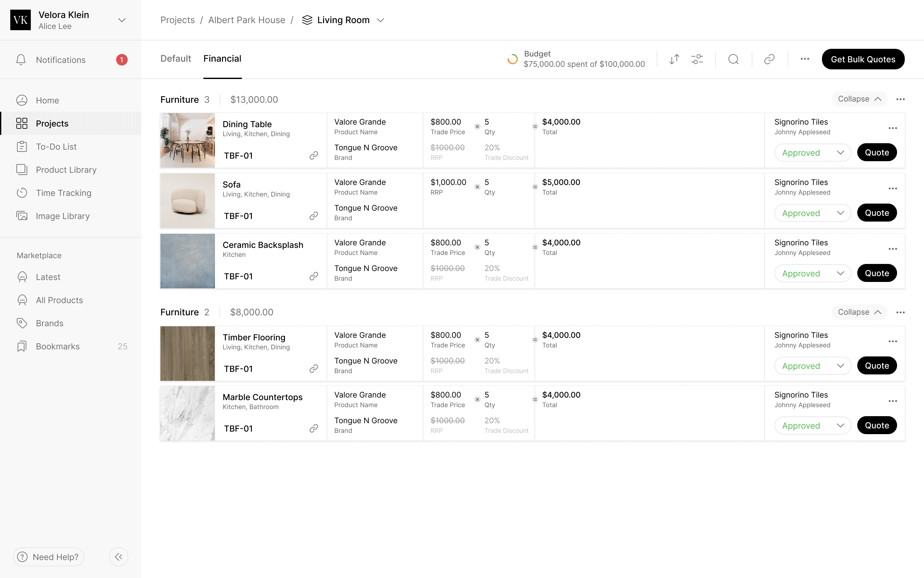Open Approved status dropdown for Dining Table

pos(812,153)
